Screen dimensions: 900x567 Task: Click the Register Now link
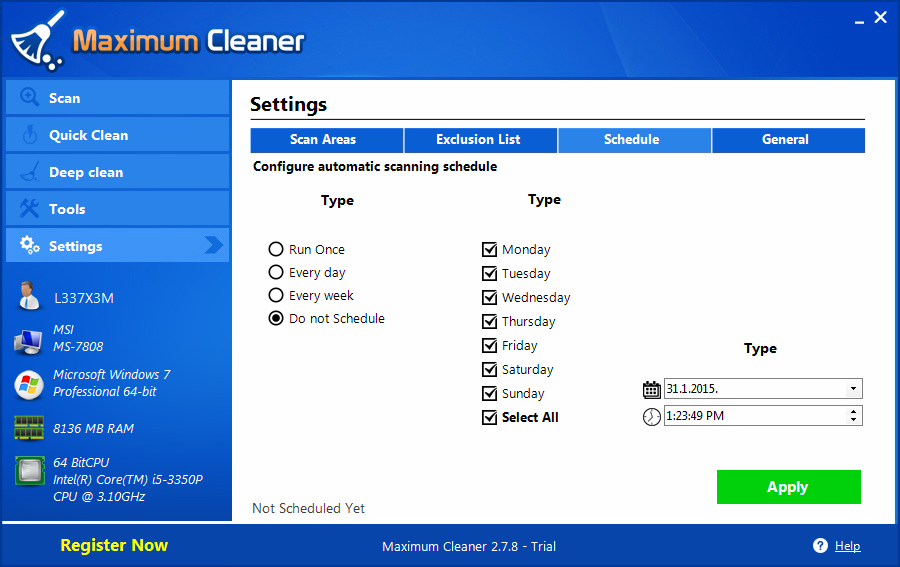(x=114, y=545)
